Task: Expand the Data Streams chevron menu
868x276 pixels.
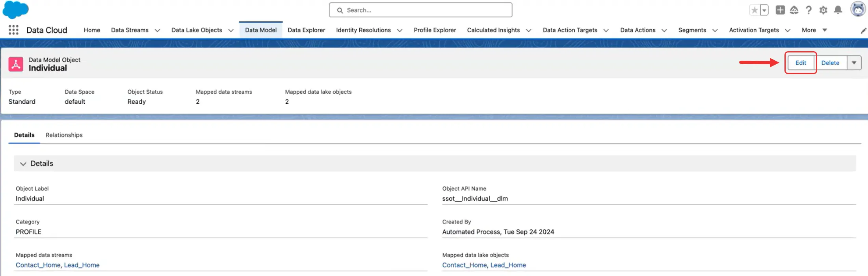Action: click(157, 30)
